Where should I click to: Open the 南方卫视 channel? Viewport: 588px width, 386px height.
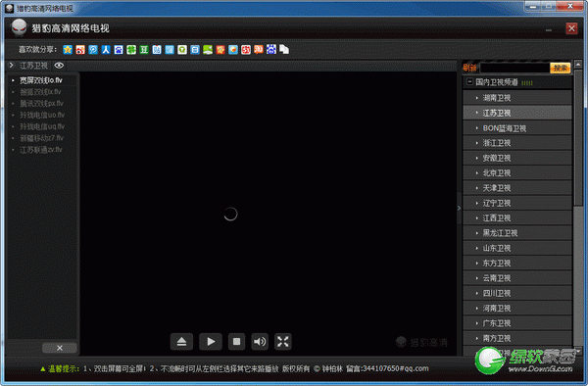point(517,338)
